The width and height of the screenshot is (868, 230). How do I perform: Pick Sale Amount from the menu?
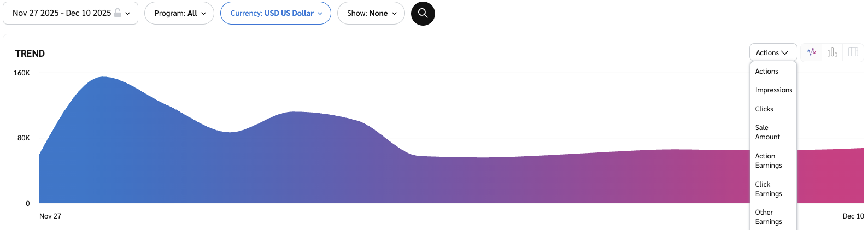point(767,132)
